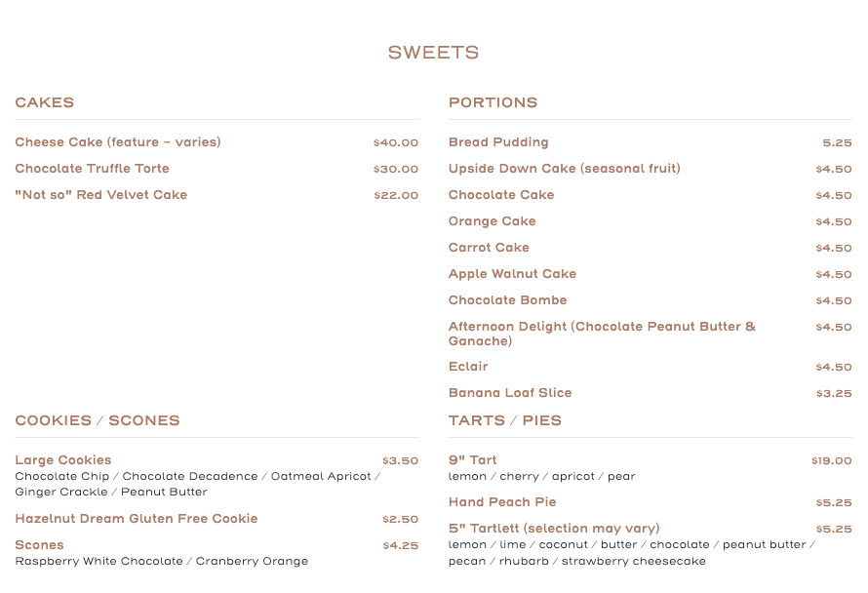Image resolution: width=868 pixels, height=593 pixels.
Task: Select the PORTIONS section heading
Action: coord(493,102)
